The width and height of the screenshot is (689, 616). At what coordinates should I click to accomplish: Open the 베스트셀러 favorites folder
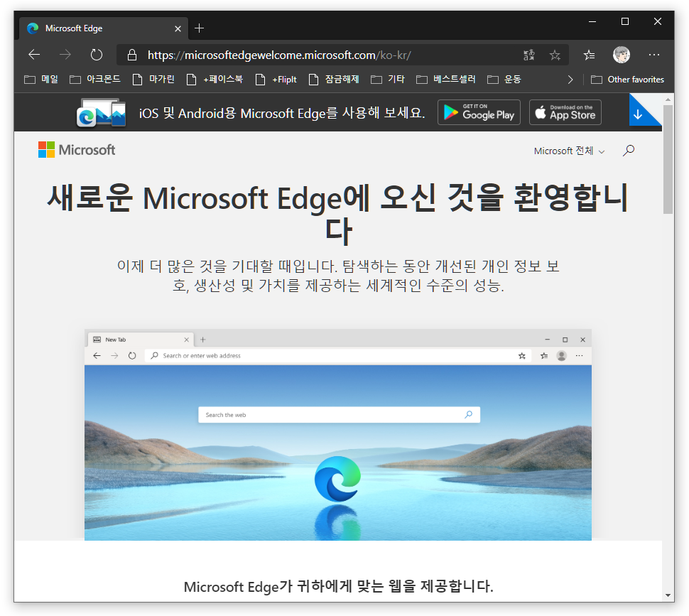pos(446,79)
